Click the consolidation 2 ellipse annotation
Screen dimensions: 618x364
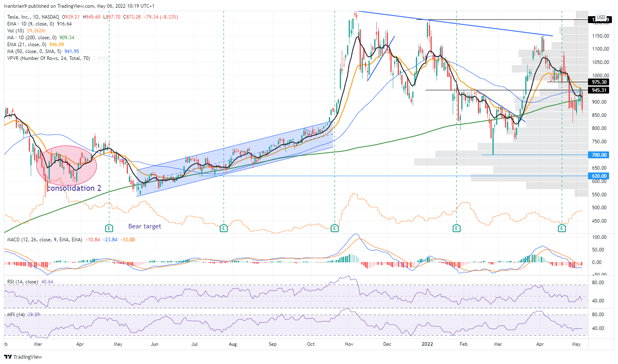[x=67, y=165]
